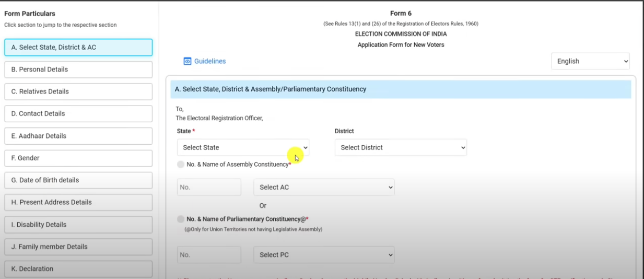Select Parliamentary Constituency radio button
This screenshot has width=644, height=279.
(x=181, y=219)
